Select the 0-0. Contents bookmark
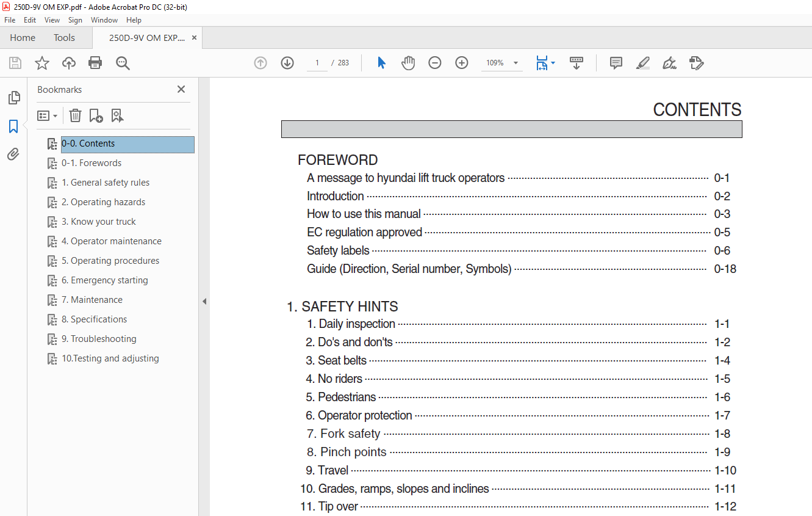812x516 pixels. 128,144
